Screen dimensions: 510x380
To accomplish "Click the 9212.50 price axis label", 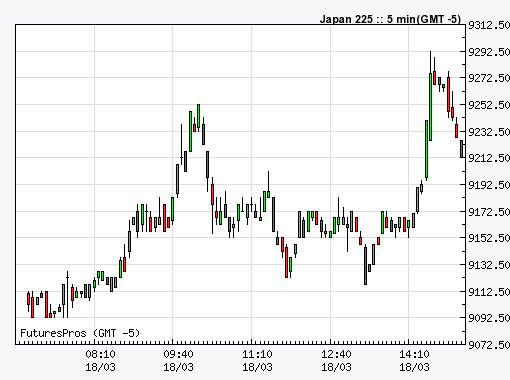I will [x=489, y=158].
